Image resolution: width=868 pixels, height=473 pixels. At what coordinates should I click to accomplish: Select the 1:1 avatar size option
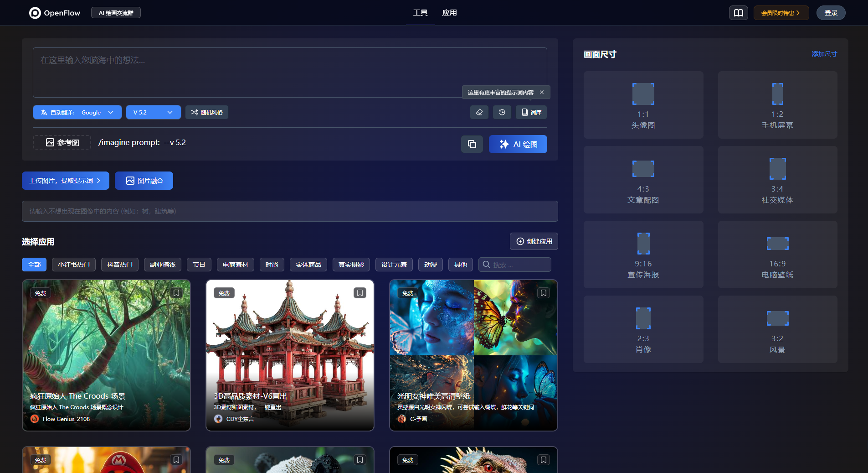coord(643,105)
